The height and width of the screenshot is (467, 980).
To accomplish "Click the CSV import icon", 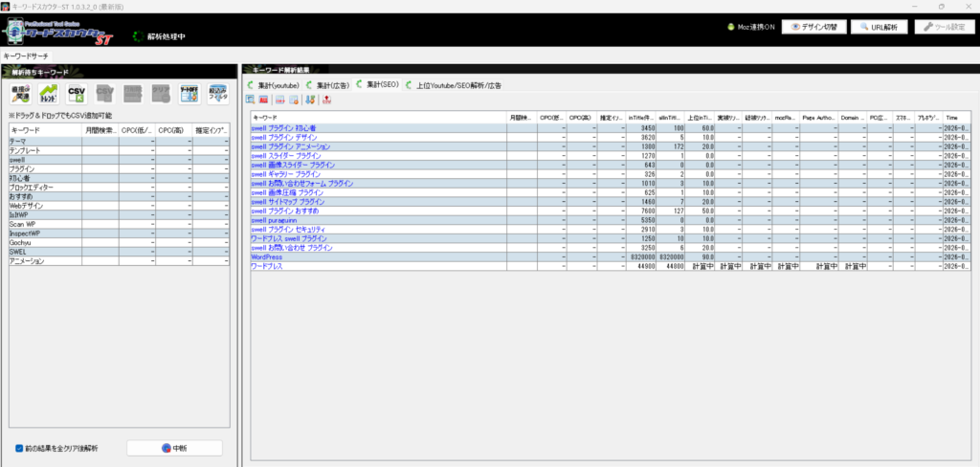I will [x=78, y=94].
